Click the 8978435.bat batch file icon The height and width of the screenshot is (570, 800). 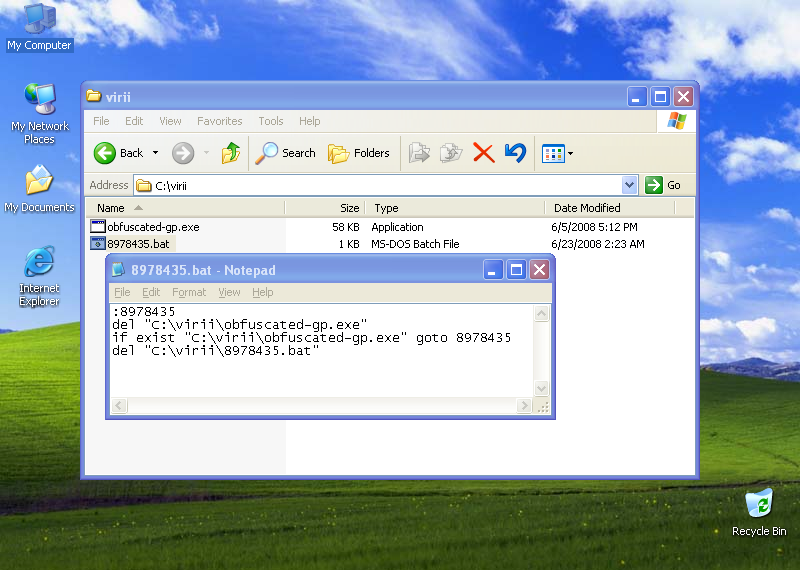coord(97,243)
